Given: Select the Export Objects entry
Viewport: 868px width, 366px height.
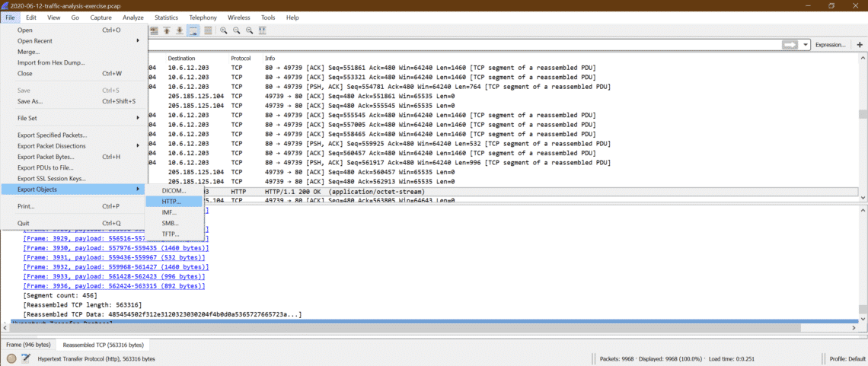Looking at the screenshot, I should pos(74,189).
